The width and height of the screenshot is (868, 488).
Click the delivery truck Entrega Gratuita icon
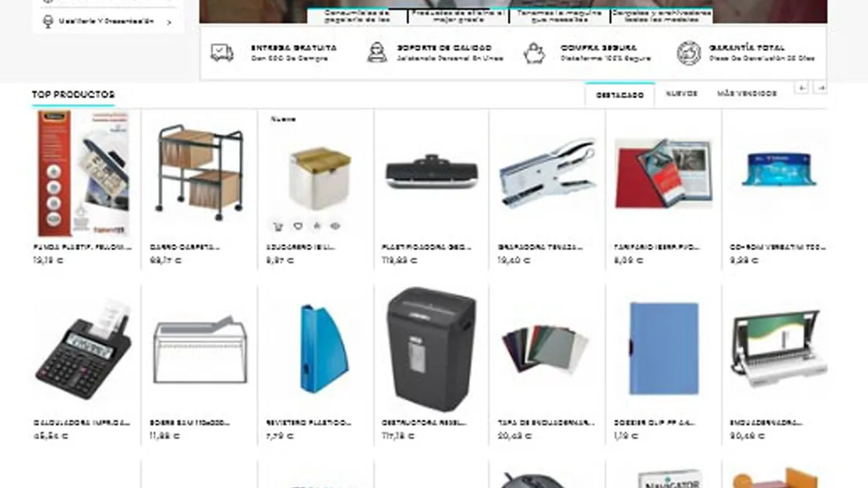[222, 53]
